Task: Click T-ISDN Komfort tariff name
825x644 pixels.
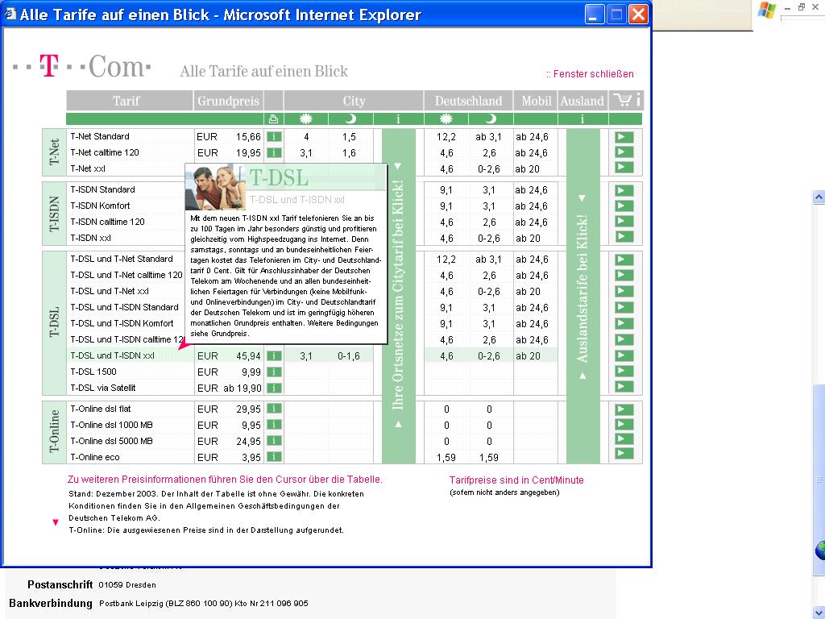Action: click(100, 206)
